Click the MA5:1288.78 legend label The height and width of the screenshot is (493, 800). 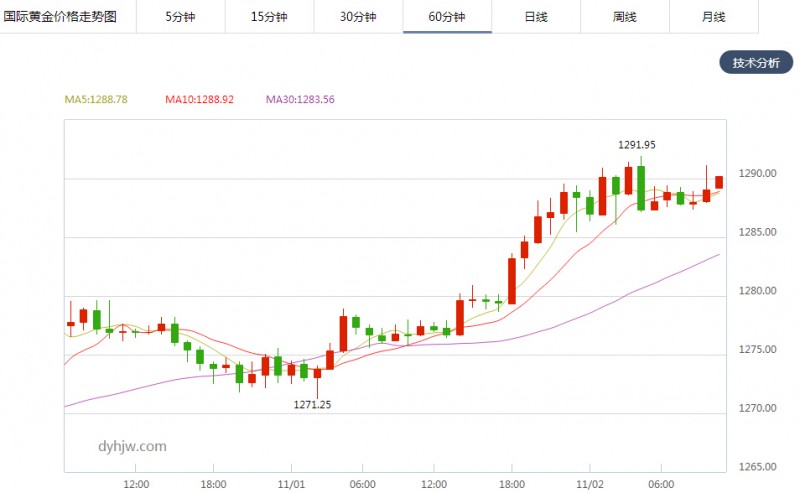96,99
